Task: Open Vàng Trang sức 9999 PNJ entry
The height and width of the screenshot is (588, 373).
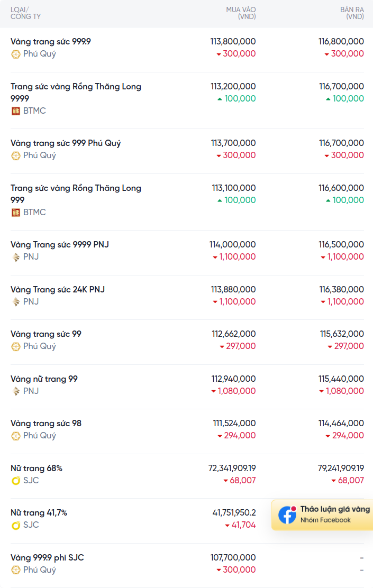Action: (60, 245)
